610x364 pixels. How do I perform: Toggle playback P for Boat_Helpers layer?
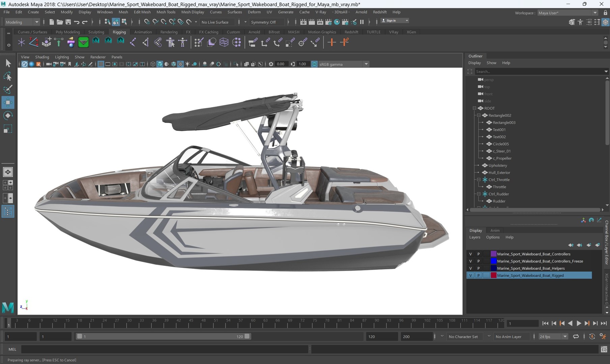click(x=478, y=268)
